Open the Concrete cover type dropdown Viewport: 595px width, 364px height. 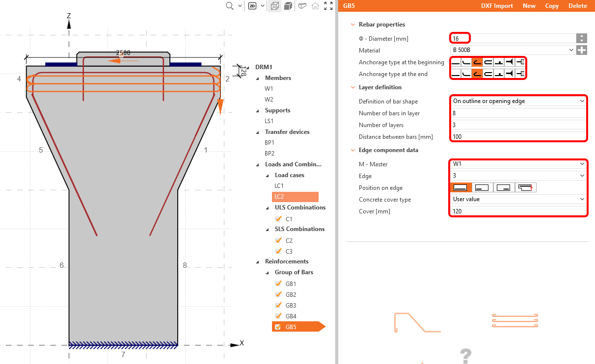[x=518, y=199]
